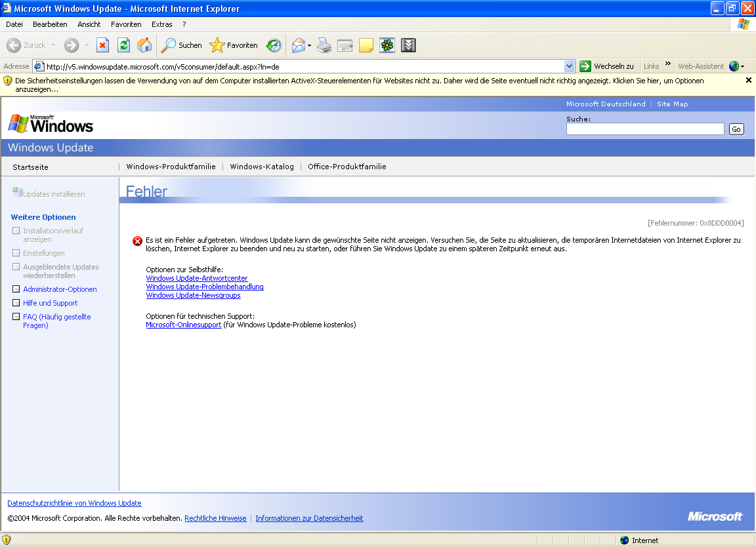Screen dimensions: 756x547
Task: Open the Windows Update-Antwortcenter link
Action: click(197, 278)
